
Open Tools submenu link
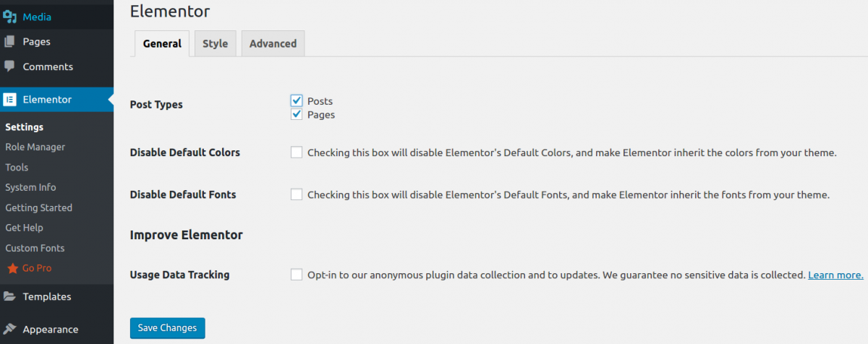click(17, 168)
